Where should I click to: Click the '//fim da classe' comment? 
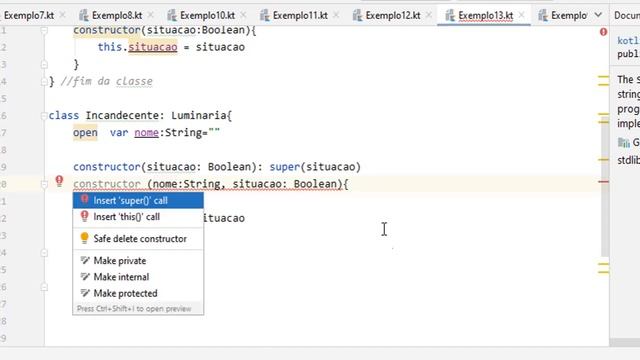point(107,81)
